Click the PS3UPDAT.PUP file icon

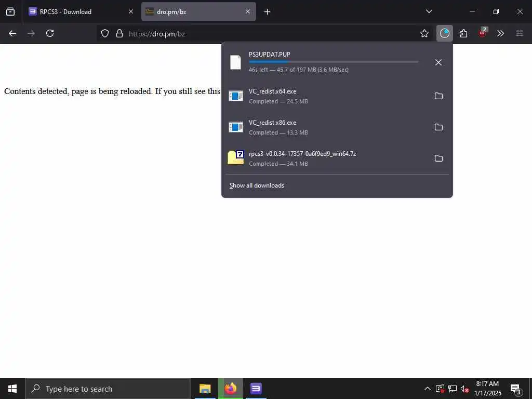235,62
